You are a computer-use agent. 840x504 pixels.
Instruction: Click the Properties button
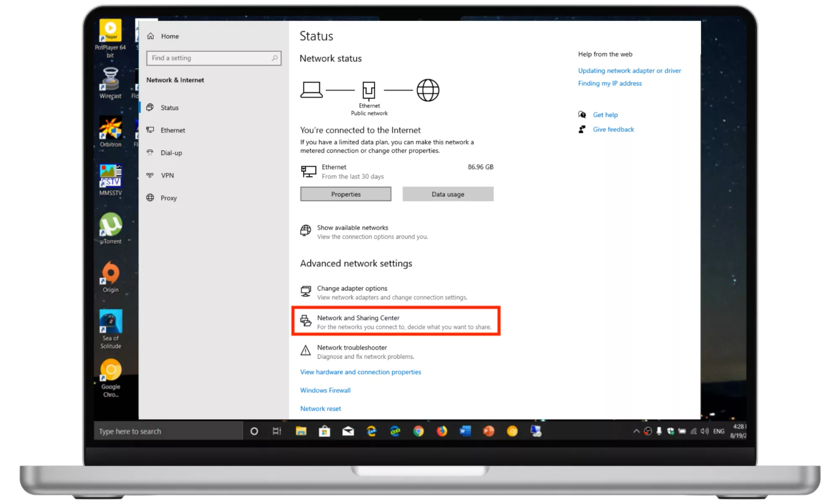point(345,194)
